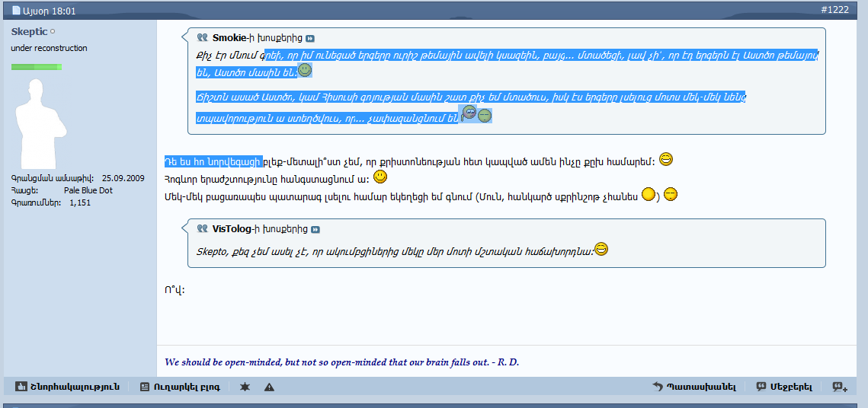Click the online status circle beside Skeptic
Image resolution: width=868 pixels, height=408 pixels.
53,32
